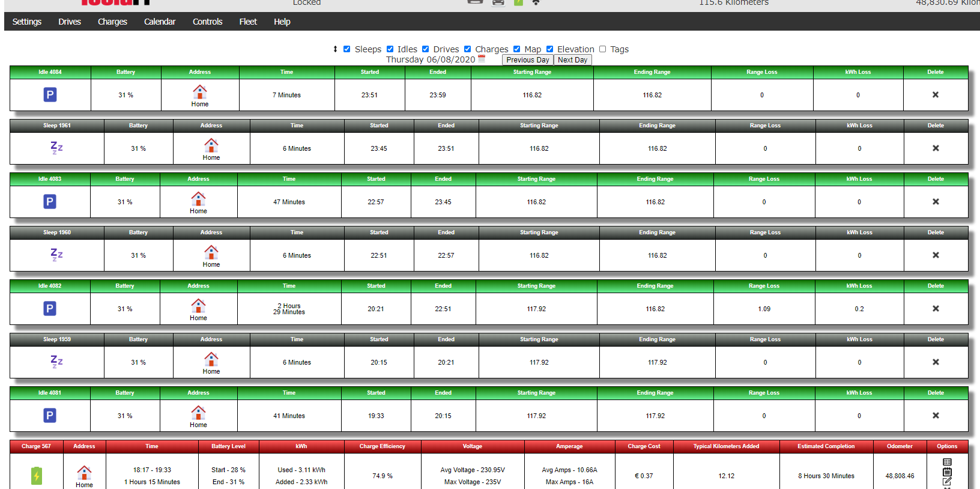Click the Idle 4084 header label

50,72
